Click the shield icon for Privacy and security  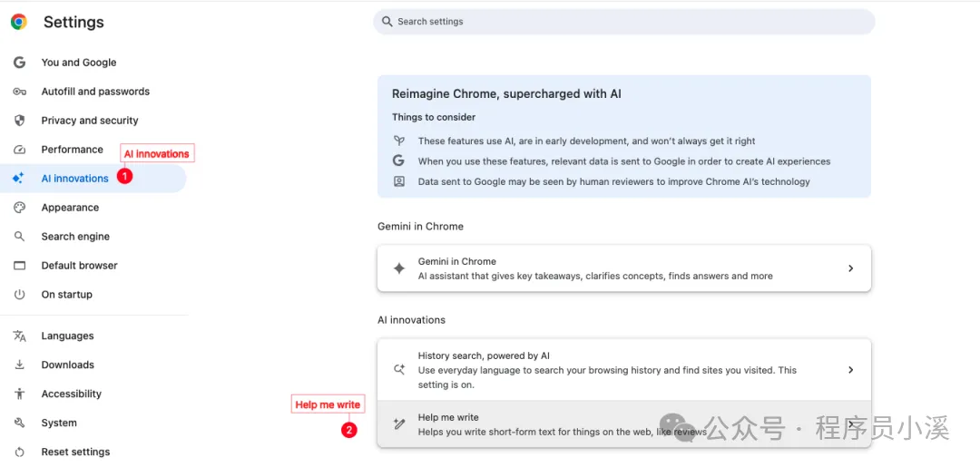click(x=19, y=121)
